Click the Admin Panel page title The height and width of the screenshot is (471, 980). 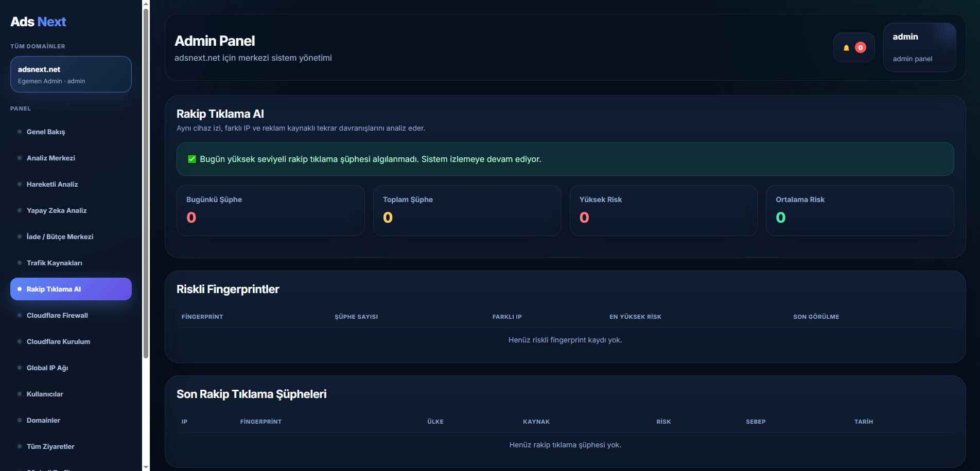(x=215, y=41)
